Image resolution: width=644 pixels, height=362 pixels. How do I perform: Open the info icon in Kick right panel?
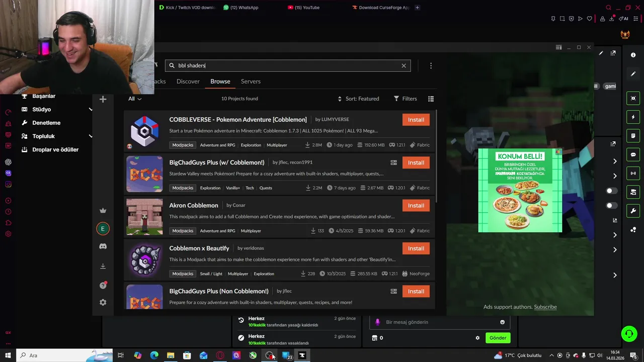tap(633, 55)
